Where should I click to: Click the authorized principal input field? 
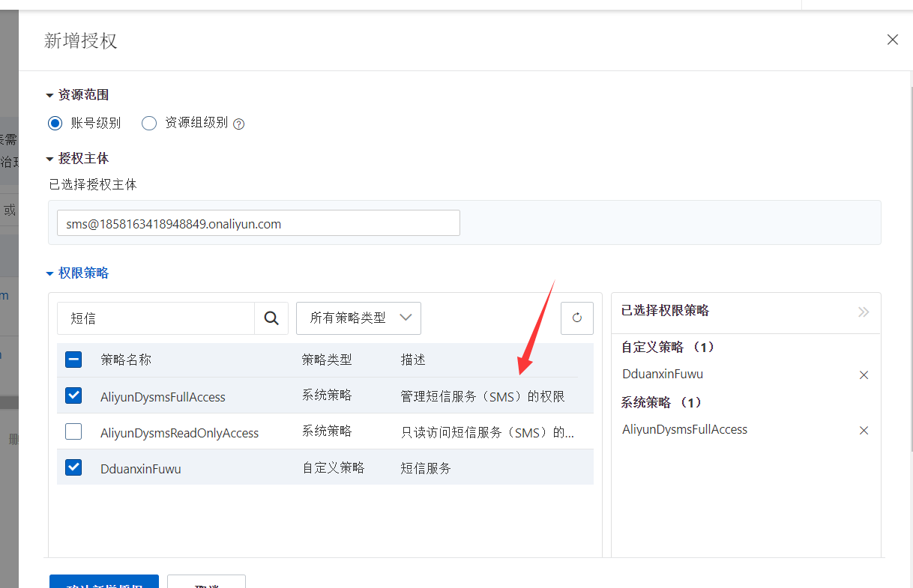click(258, 223)
